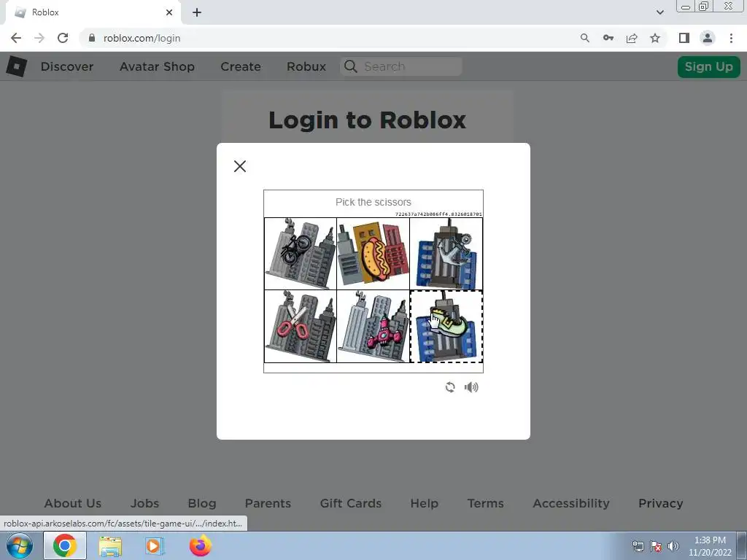The width and height of the screenshot is (747, 560).
Task: Open a new browser tab
Action: (197, 12)
